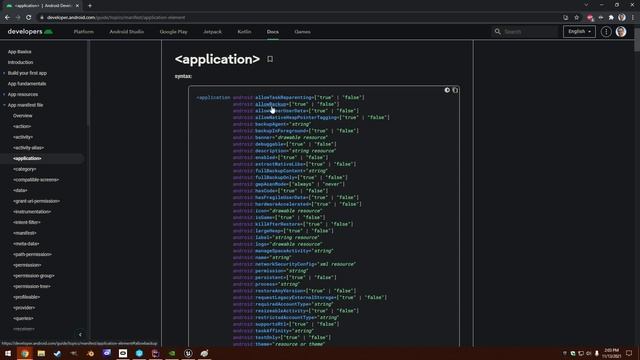The height and width of the screenshot is (360, 640).
Task: Open the largeHeap attribute link
Action: click(x=269, y=231)
